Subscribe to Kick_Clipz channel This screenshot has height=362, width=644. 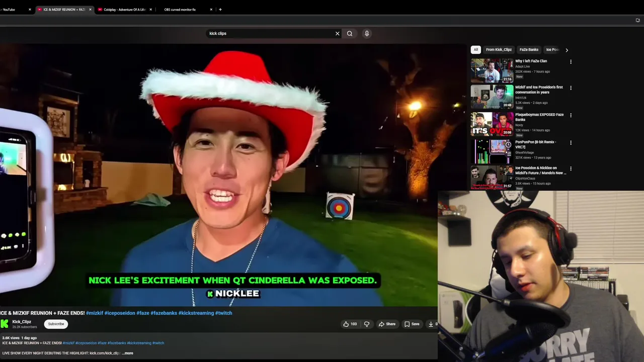point(56,324)
